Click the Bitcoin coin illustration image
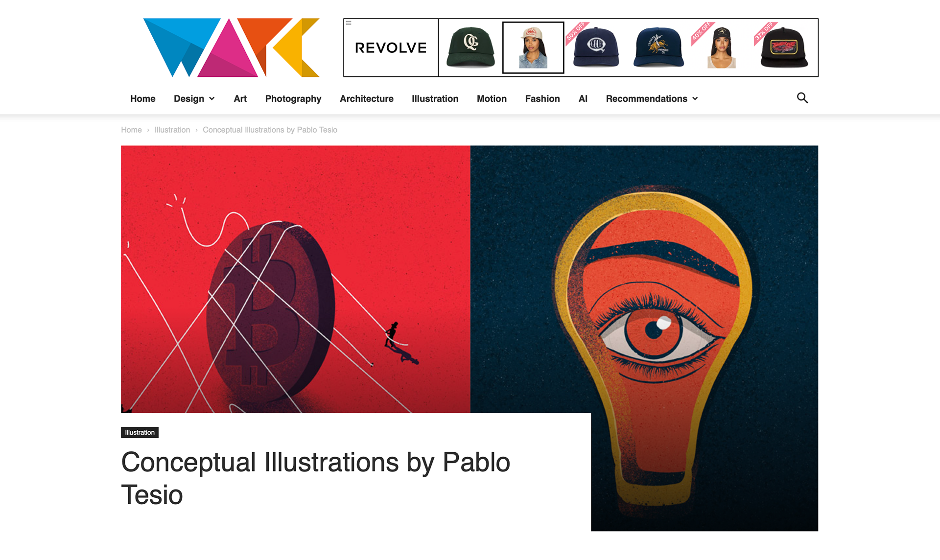 tap(296, 279)
